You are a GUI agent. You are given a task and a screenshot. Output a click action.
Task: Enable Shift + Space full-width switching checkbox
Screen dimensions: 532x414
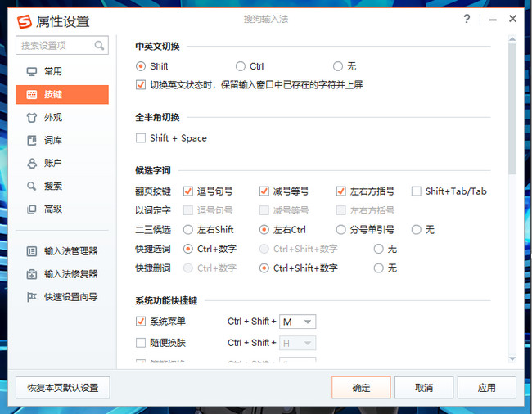(141, 138)
